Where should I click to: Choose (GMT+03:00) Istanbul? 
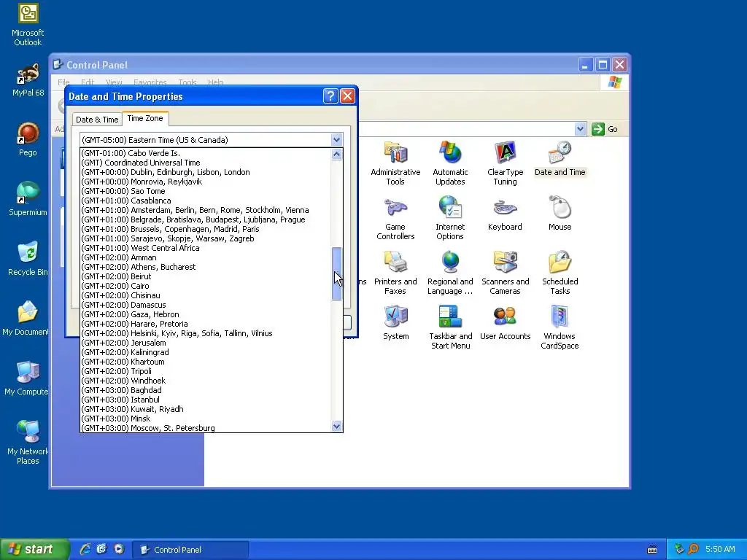pos(205,400)
